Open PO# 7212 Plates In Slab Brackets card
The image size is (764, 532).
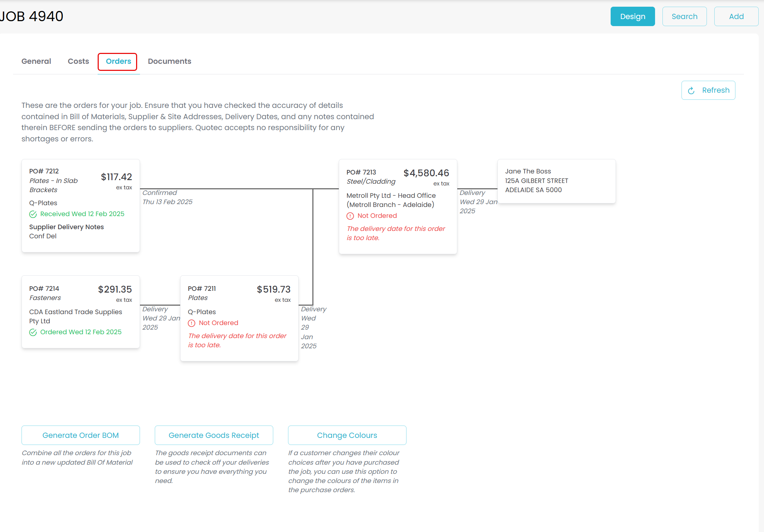click(80, 206)
